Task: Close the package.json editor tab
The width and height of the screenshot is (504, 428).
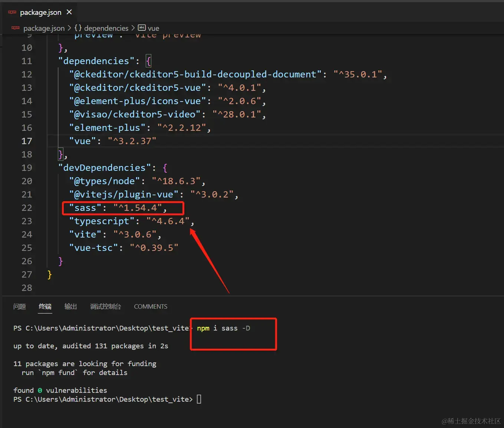Action: point(69,12)
